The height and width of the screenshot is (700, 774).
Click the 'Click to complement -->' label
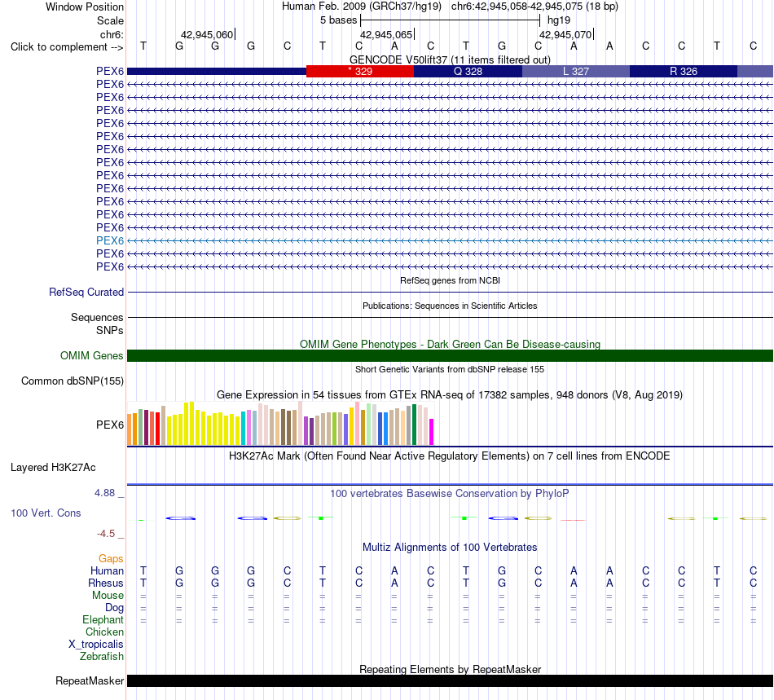click(67, 47)
